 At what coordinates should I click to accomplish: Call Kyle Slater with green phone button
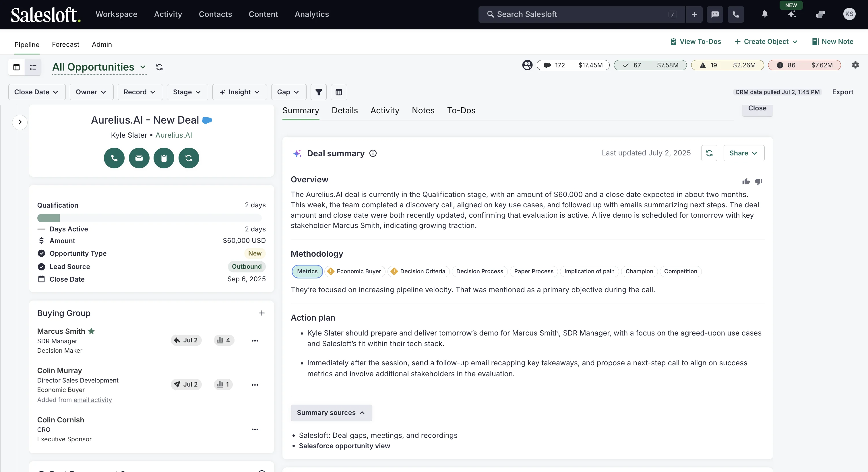coord(114,158)
